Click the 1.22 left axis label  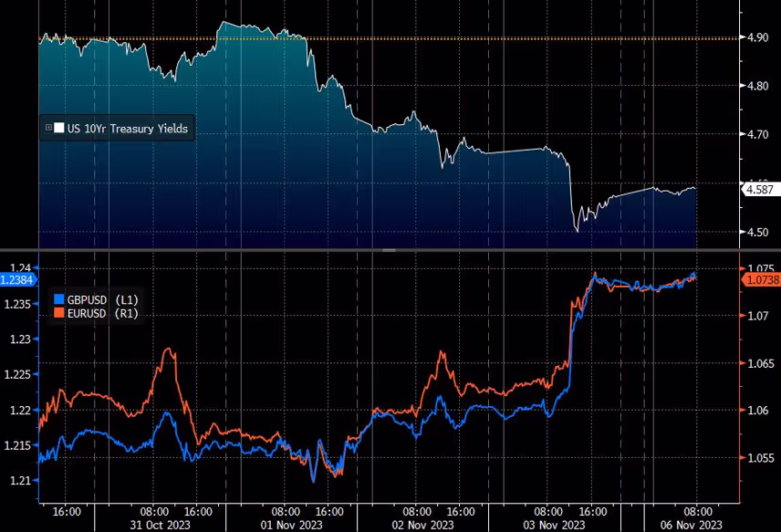20,411
